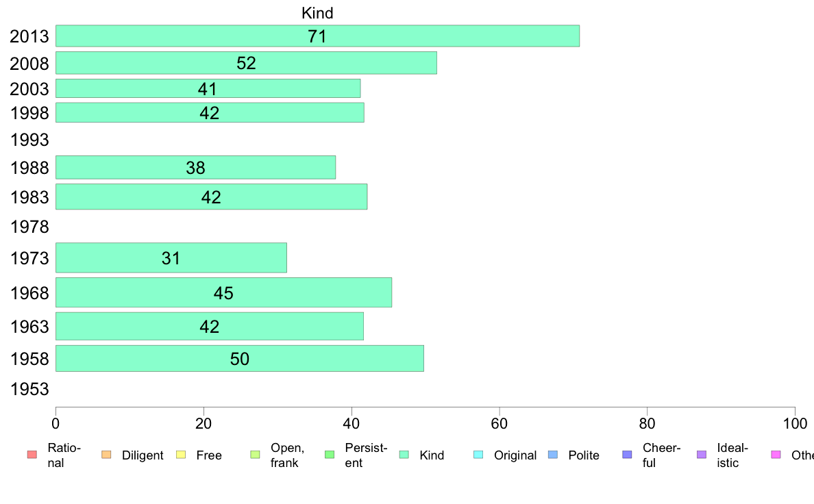
Task: Click the 1958 bar showing 50
Action: point(240,359)
